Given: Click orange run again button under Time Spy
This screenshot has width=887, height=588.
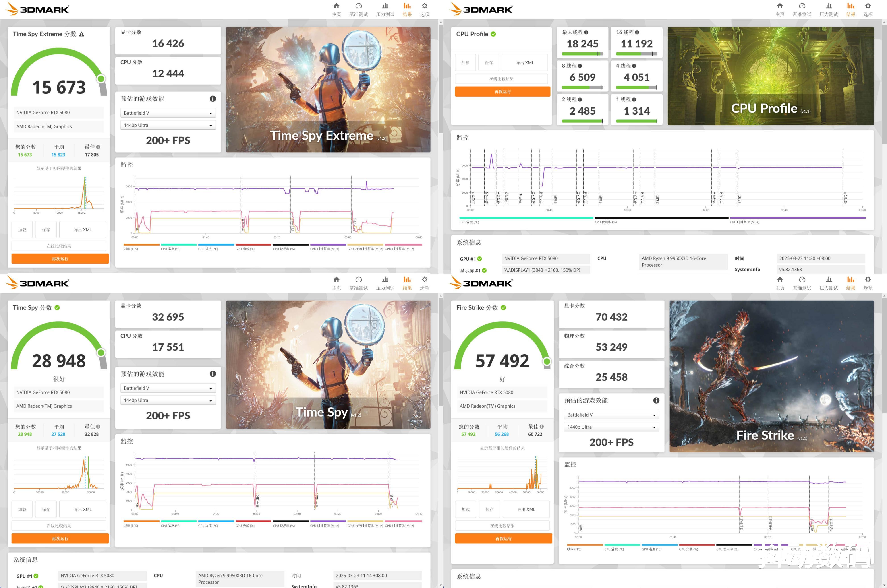Looking at the screenshot, I should (x=60, y=538).
